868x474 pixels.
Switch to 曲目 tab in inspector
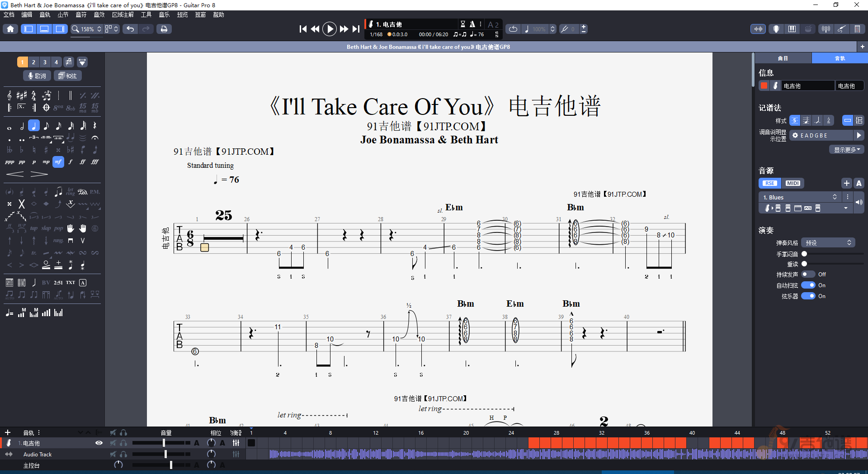point(783,58)
